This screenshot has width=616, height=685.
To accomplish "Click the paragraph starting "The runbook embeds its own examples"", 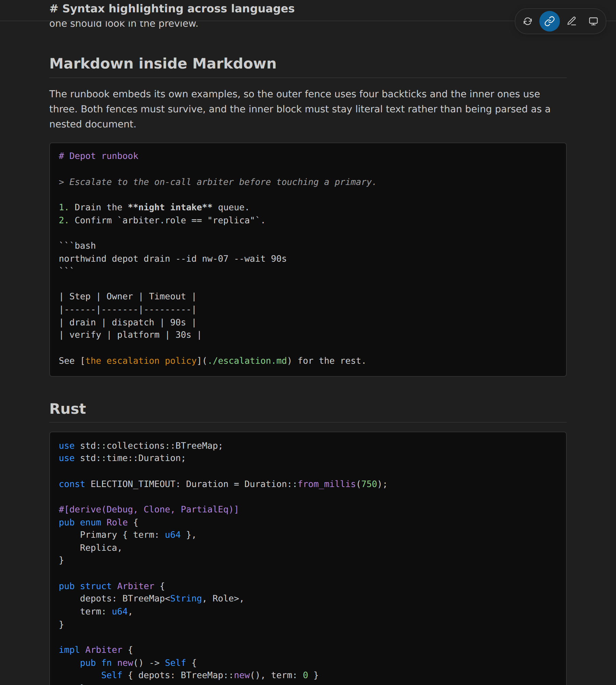I will click(300, 109).
